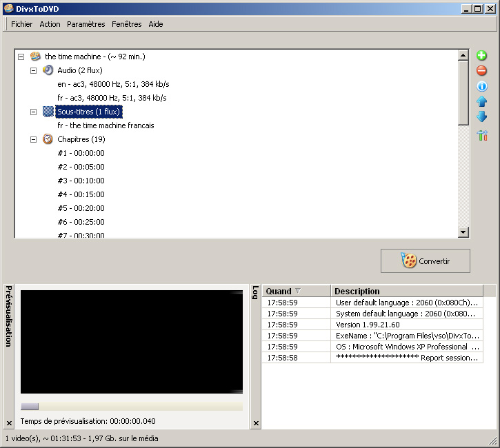500x448 pixels.
Task: Select chapter #1 - 00:00:00
Action: [81, 153]
